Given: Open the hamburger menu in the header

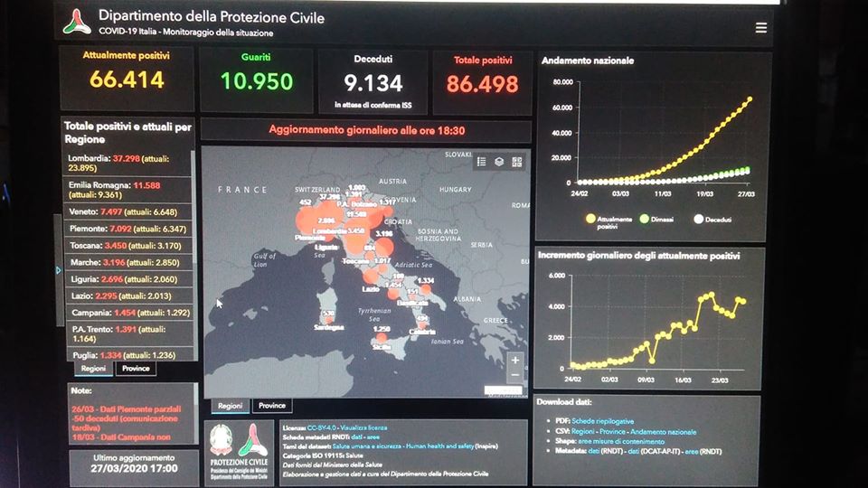Looking at the screenshot, I should [x=761, y=28].
